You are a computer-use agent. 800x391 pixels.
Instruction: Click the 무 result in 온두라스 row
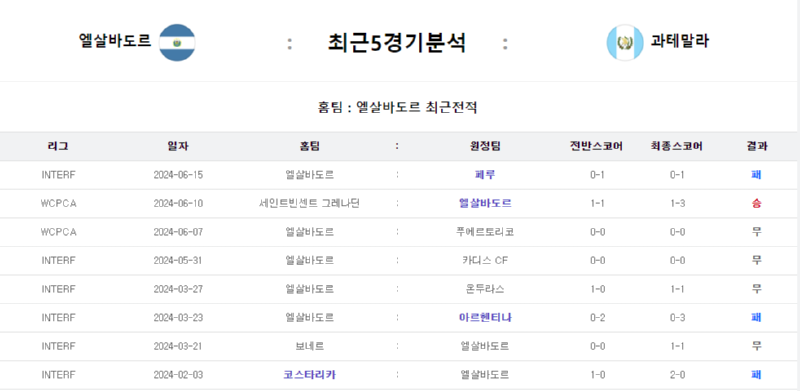click(x=756, y=289)
